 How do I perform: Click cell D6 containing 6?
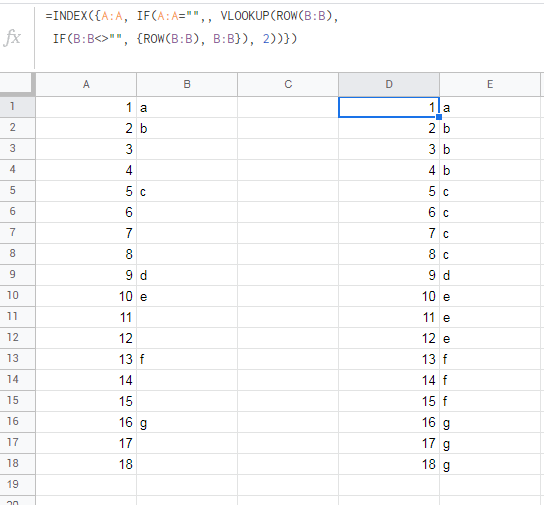click(x=389, y=212)
